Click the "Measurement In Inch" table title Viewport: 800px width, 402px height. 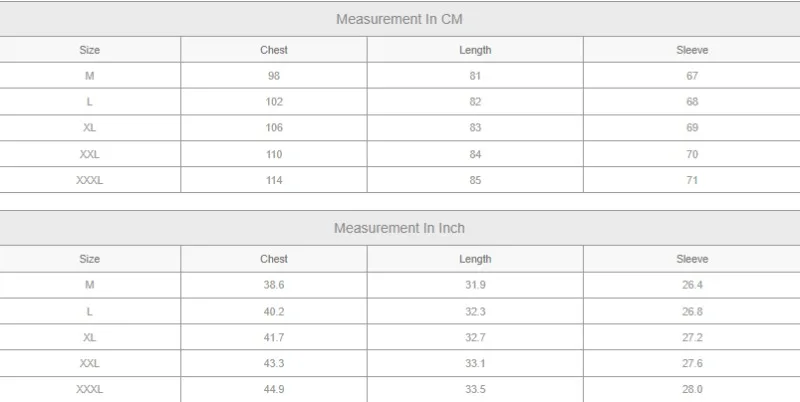tap(399, 228)
